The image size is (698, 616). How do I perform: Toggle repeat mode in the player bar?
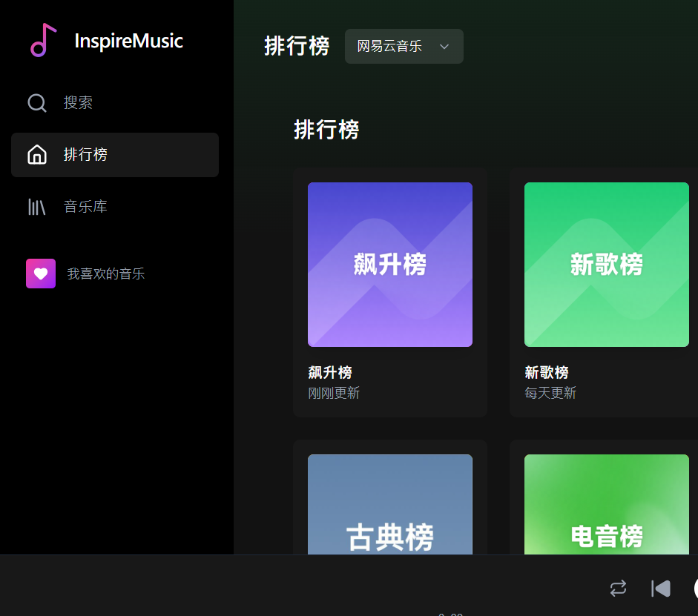click(x=618, y=588)
